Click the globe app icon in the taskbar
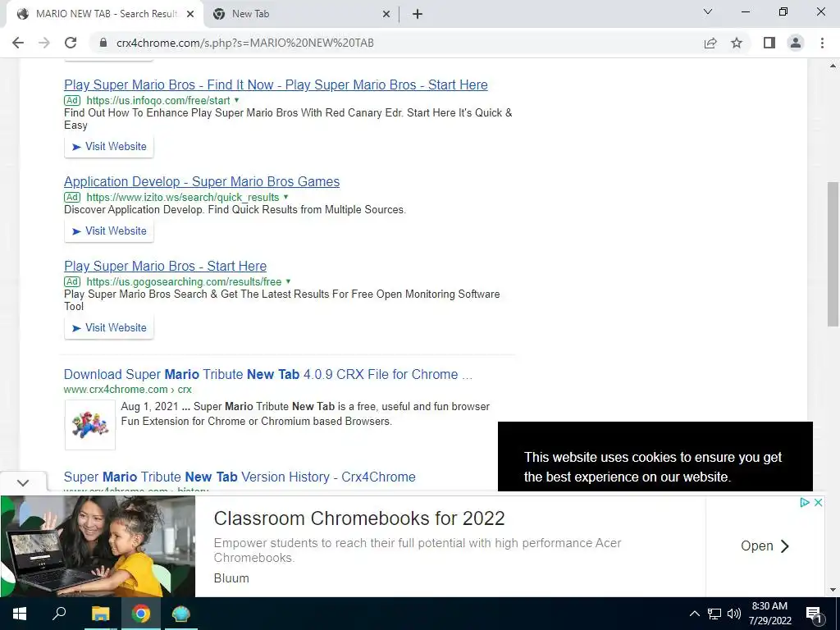Viewport: 840px width, 630px height. tap(181, 614)
